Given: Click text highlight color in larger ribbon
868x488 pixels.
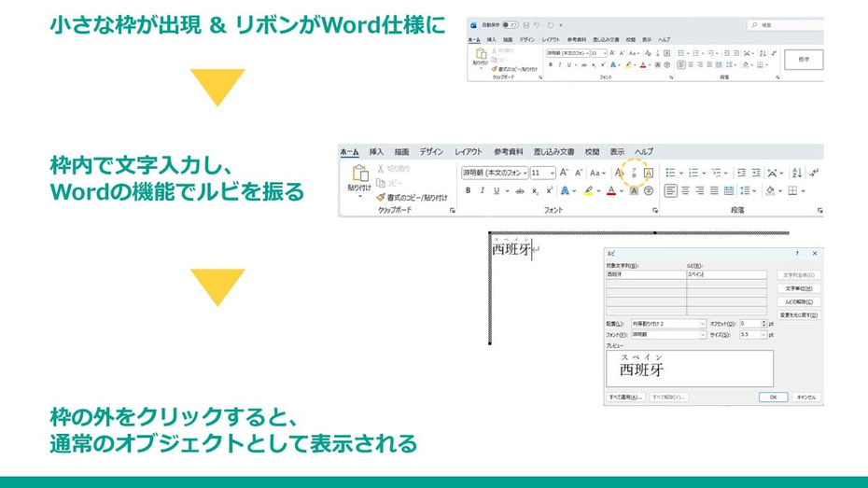Looking at the screenshot, I should 588,191.
